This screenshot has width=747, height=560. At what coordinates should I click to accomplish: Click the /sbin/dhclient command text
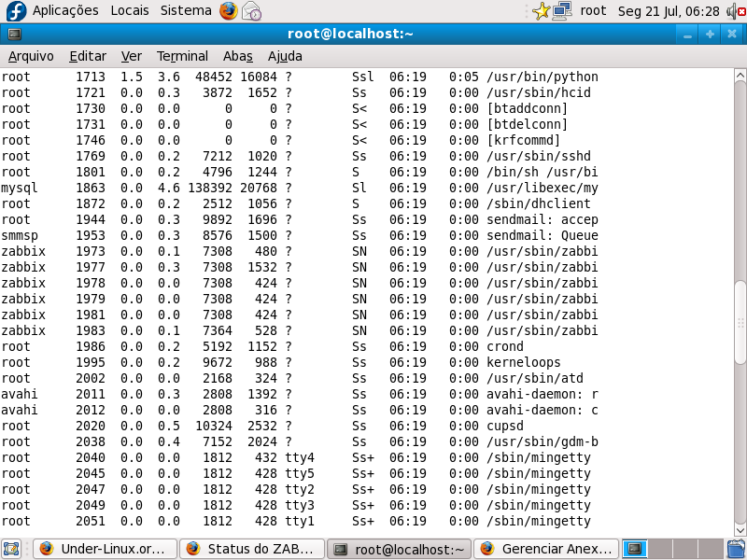pyautogui.click(x=539, y=203)
